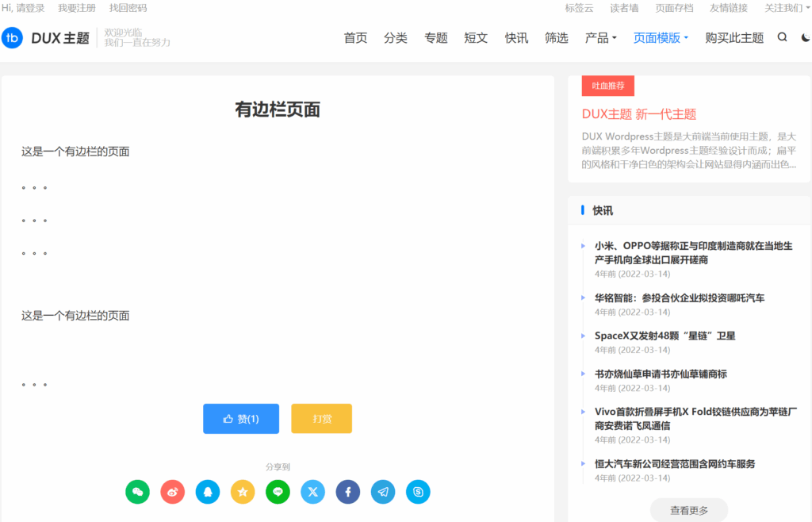Click the Telegram share icon
Screen dimensions: 812x522
[383, 492]
